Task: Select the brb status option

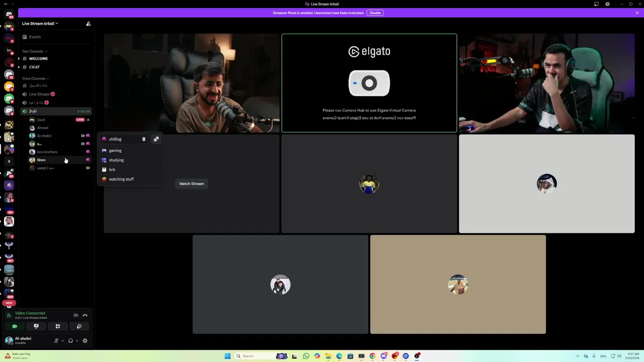Action: click(130, 169)
